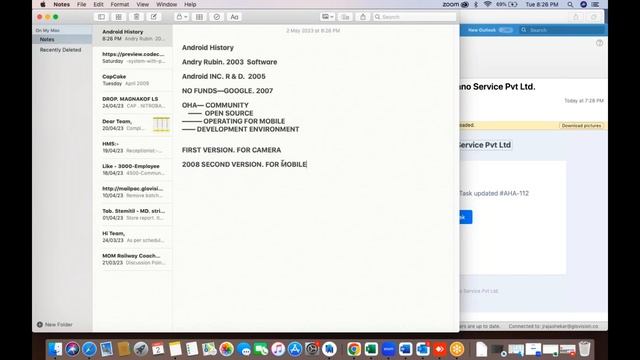The image size is (640, 360).
Task: Click the help question icon in Outlook window
Action: 599,43
